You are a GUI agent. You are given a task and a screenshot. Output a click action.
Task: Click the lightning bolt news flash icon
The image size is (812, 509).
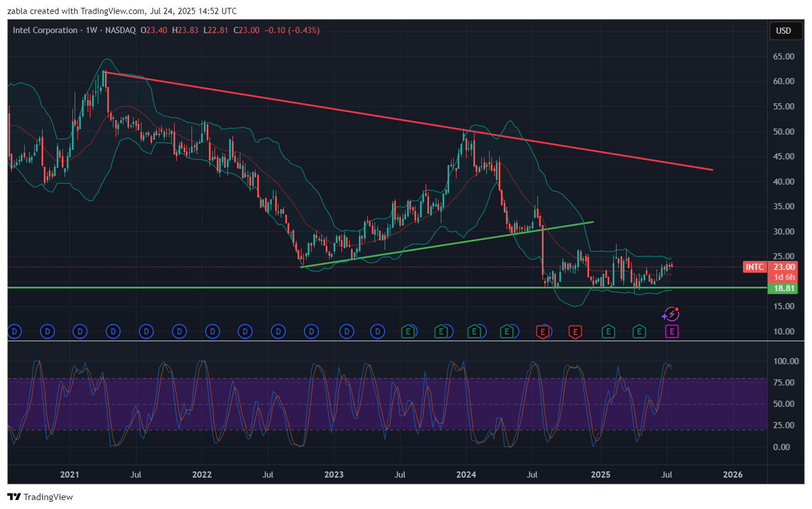[x=671, y=314]
